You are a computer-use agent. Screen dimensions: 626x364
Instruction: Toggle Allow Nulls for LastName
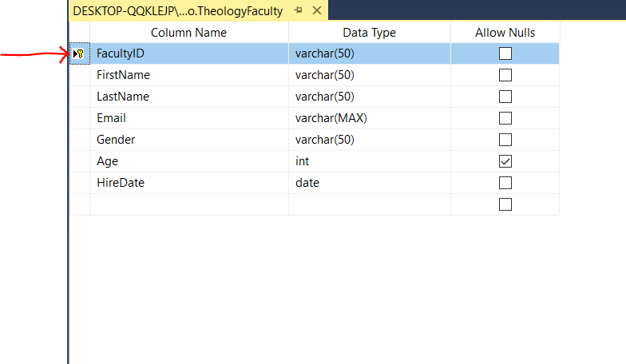[x=505, y=97]
